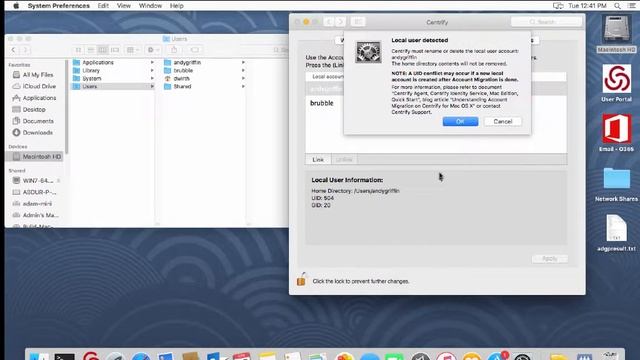
Task: Click the gear icon in the alert dialog
Action: [x=368, y=52]
